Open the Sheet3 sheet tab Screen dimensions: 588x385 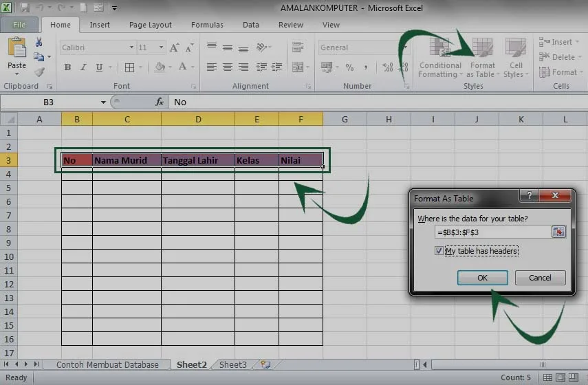click(233, 364)
